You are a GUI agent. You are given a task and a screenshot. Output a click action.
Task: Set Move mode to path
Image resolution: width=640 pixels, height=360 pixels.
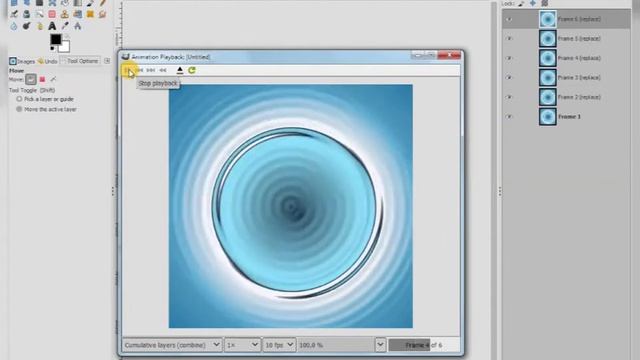point(53,79)
